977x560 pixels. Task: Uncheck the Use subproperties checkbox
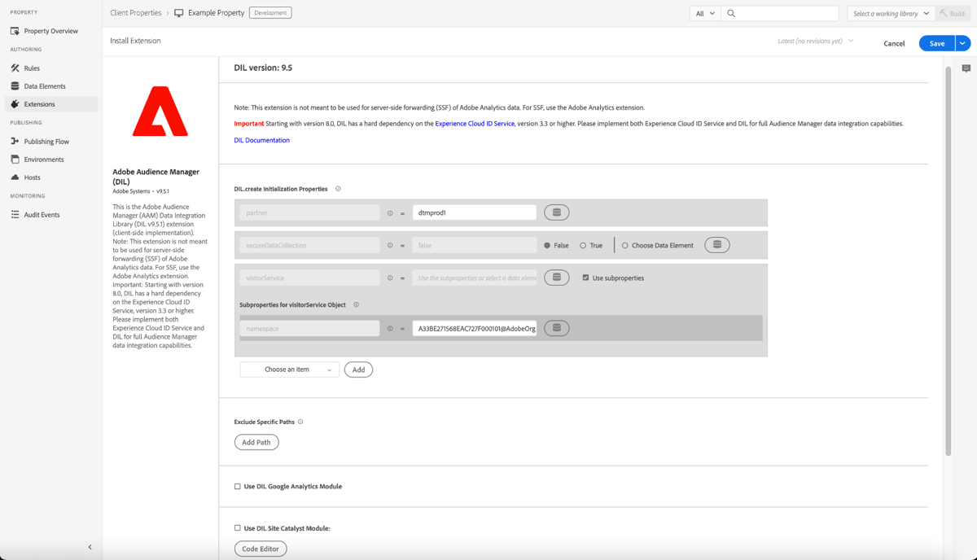585,277
